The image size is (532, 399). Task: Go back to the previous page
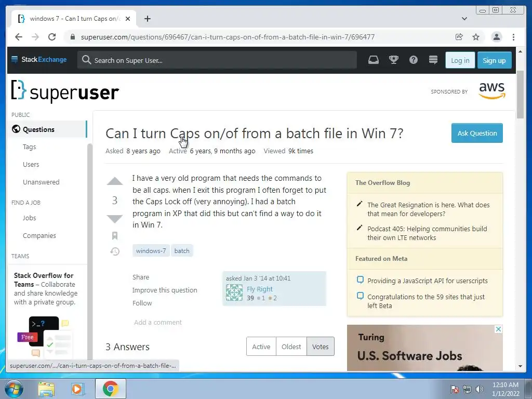(19, 37)
